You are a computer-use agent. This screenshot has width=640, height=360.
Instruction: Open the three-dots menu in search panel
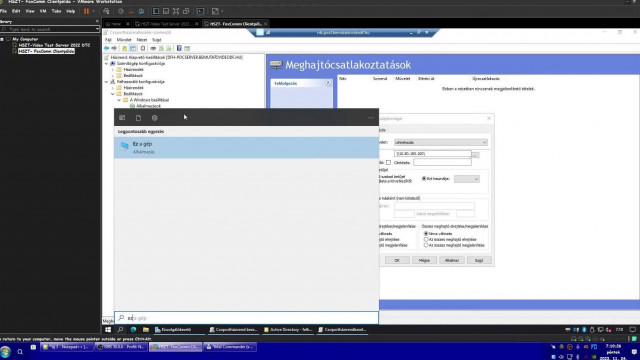pos(370,118)
